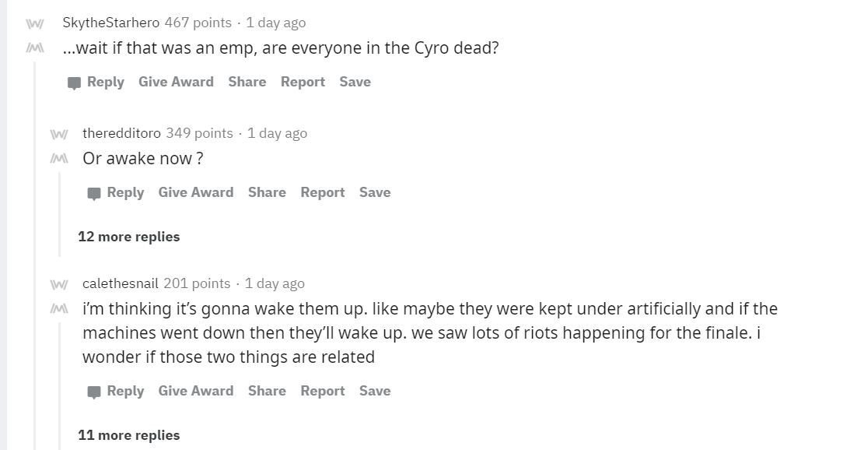868x450 pixels.
Task: Upvote SkytheStarhero's comment
Action: (x=33, y=23)
